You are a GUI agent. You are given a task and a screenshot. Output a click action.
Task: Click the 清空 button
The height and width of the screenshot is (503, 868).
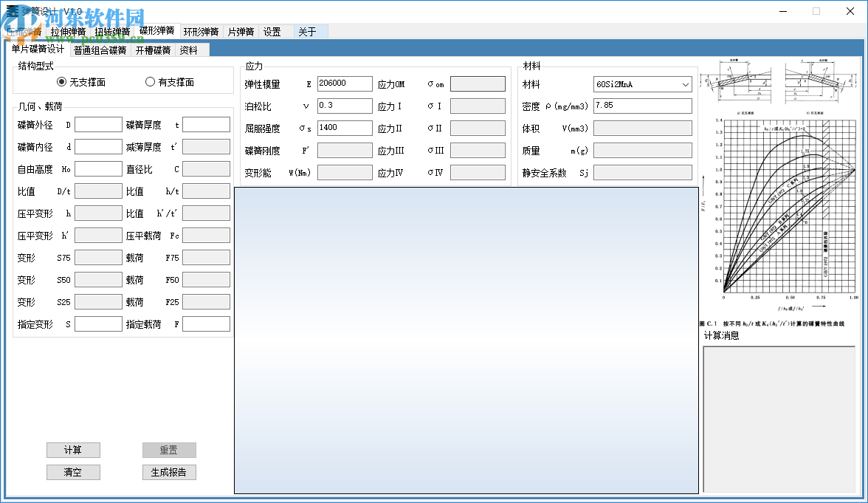pyautogui.click(x=73, y=472)
